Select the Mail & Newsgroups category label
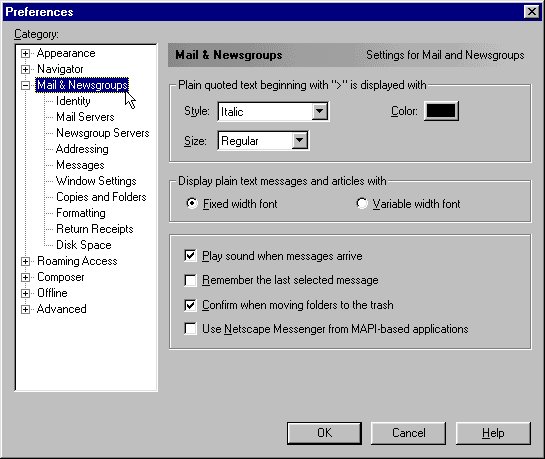This screenshot has width=545, height=459. 82,85
